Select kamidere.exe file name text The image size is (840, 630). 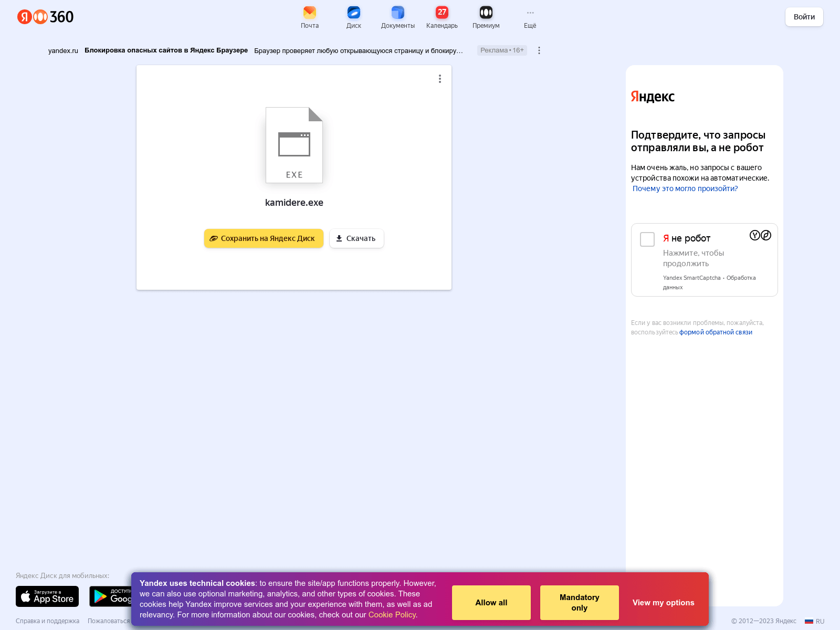[x=294, y=203]
